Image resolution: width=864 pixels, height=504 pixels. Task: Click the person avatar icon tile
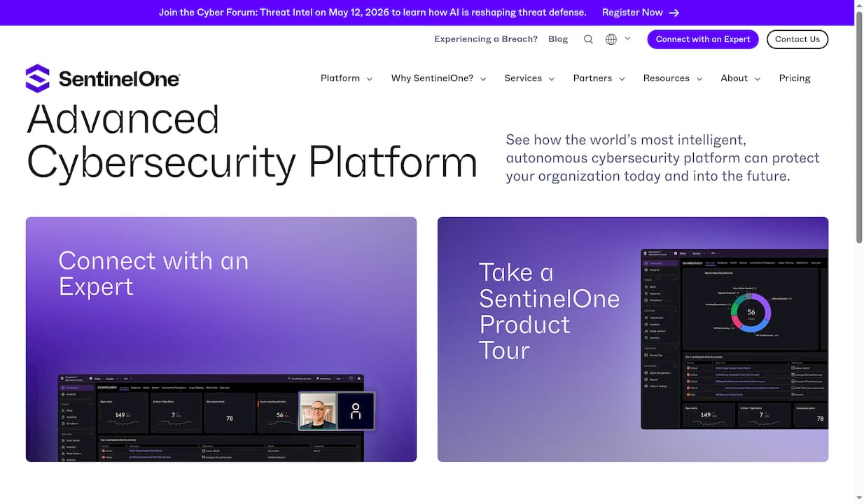coord(356,411)
